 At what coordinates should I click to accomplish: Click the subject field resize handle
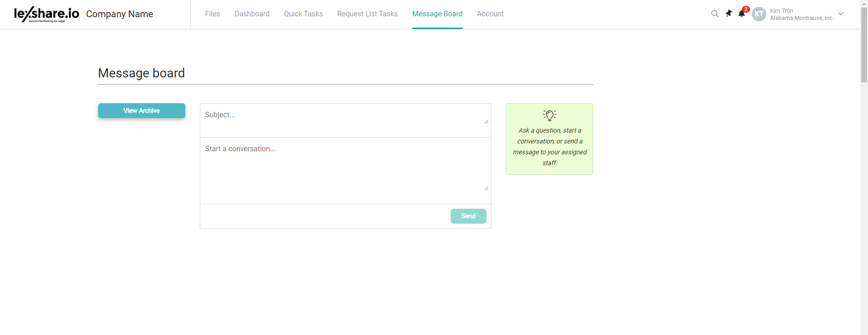486,121
